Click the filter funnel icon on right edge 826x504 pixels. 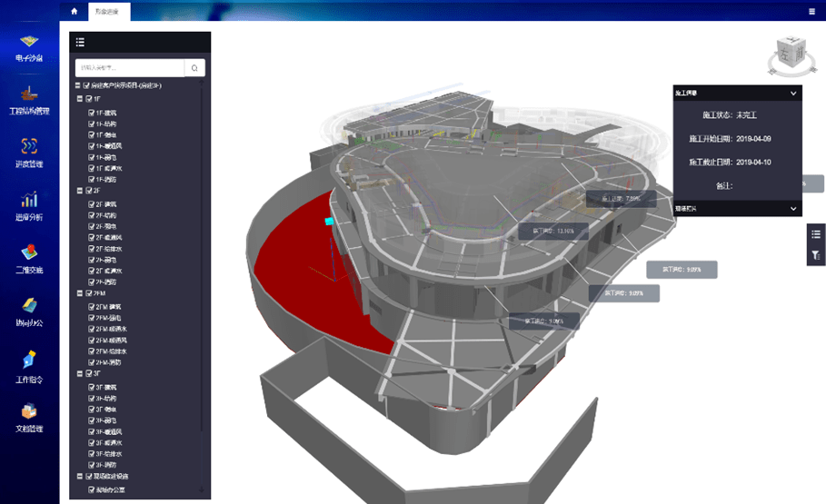815,256
